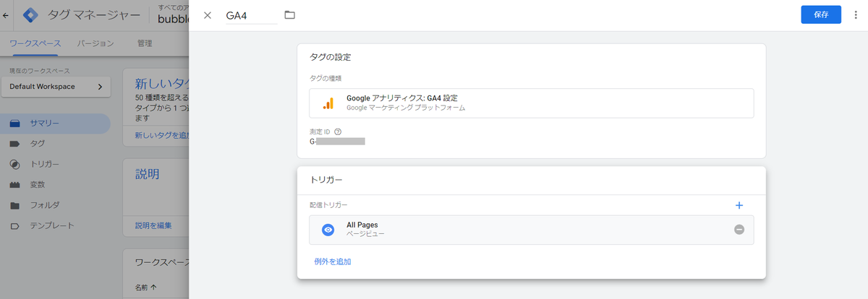Click the タグの種類 label
Image resolution: width=868 pixels, height=299 pixels.
(325, 78)
